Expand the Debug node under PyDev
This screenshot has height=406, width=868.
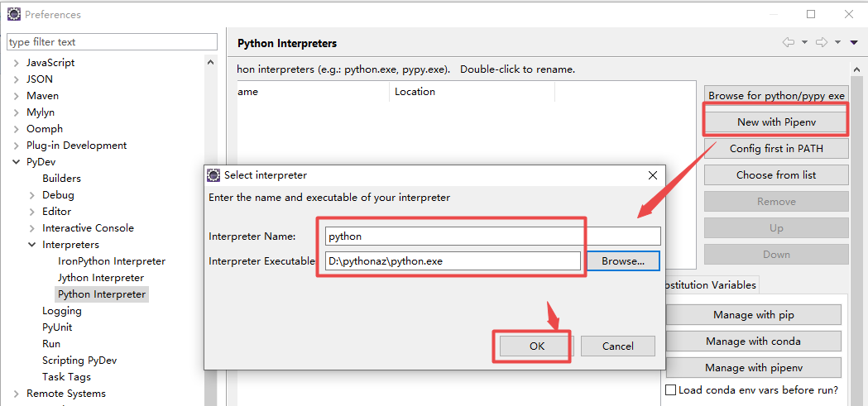click(x=32, y=195)
